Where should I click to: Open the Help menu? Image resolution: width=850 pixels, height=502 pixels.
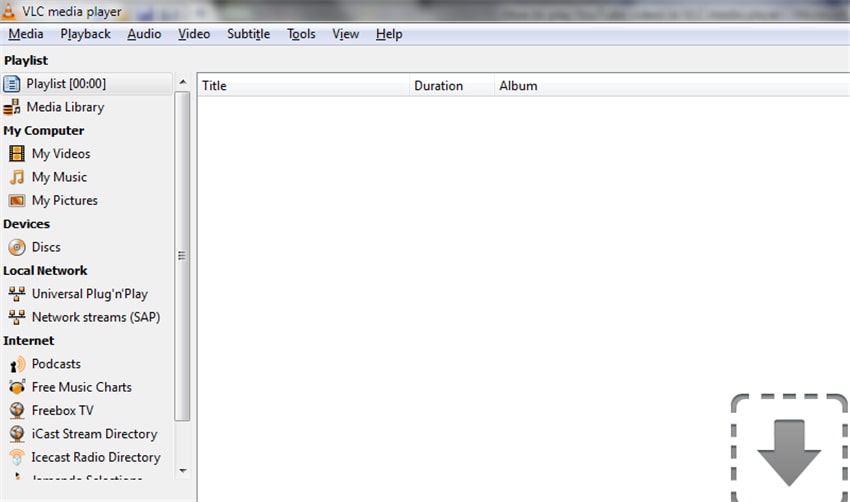389,34
